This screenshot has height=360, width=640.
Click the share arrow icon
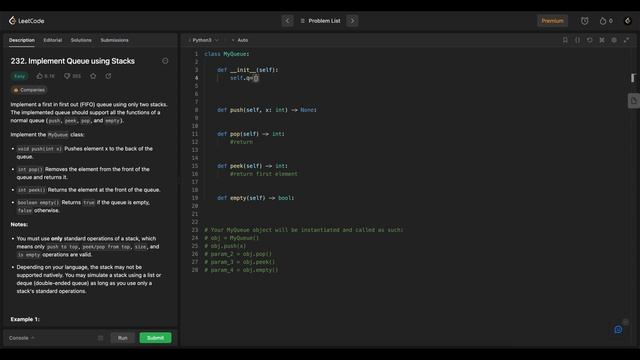point(108,76)
